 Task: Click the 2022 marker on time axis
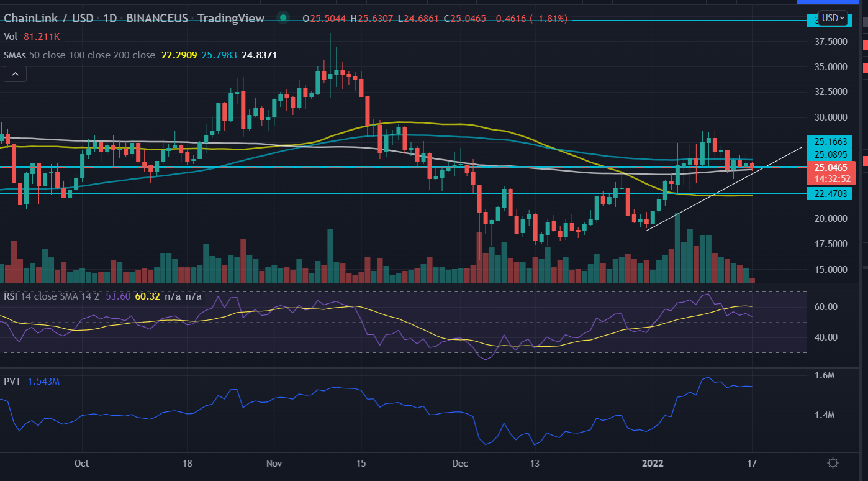pyautogui.click(x=653, y=464)
